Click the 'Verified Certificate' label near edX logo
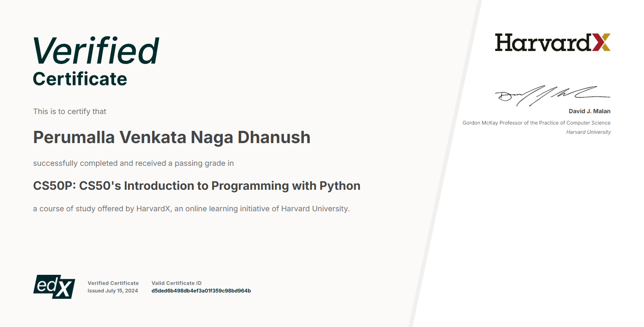Image resolution: width=644 pixels, height=327 pixels. point(113,283)
